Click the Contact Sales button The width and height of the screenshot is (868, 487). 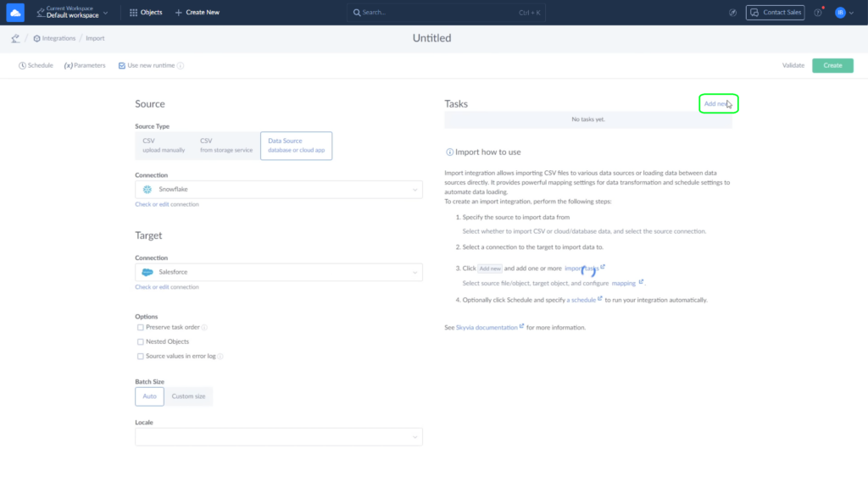pos(775,12)
